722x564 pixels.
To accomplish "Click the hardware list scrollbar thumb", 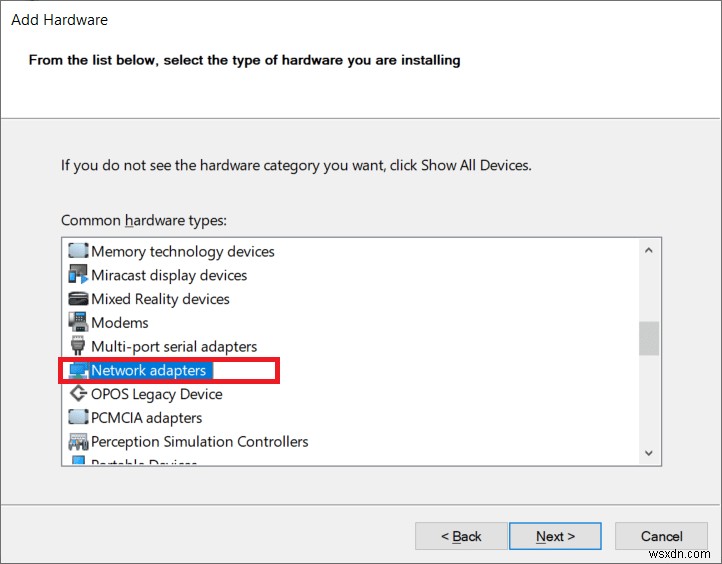I will (x=649, y=338).
